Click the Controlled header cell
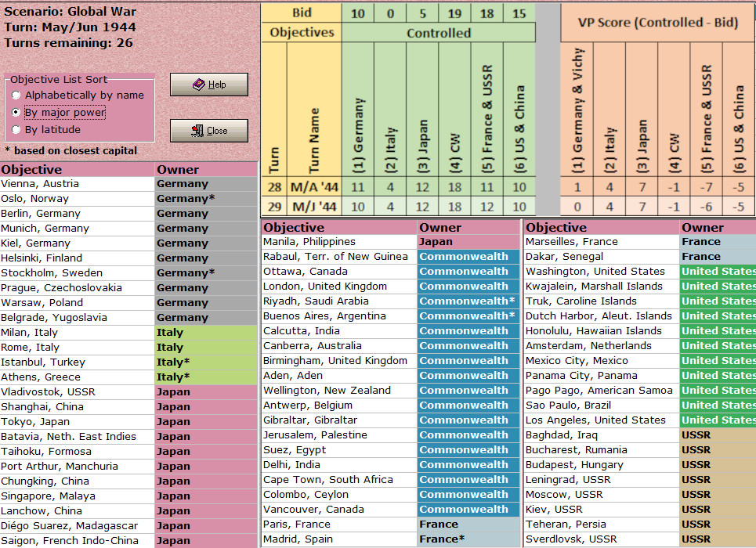The width and height of the screenshot is (756, 548). tap(439, 33)
